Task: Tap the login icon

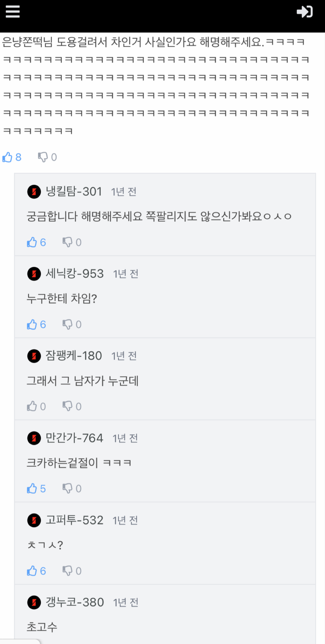Action: (304, 12)
